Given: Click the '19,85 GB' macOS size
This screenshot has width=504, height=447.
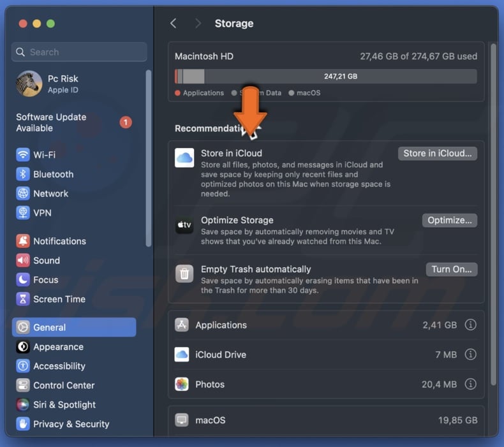Looking at the screenshot, I should point(457,420).
